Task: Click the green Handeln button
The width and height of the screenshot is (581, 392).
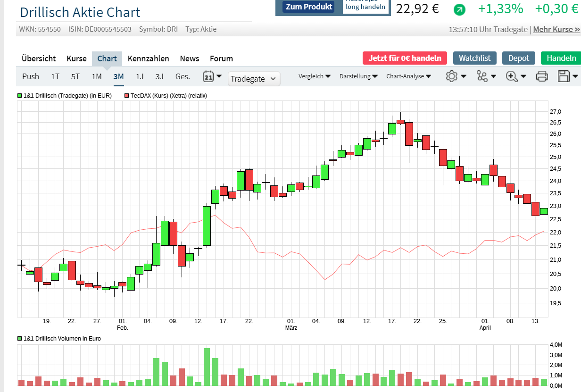Action: pyautogui.click(x=561, y=58)
